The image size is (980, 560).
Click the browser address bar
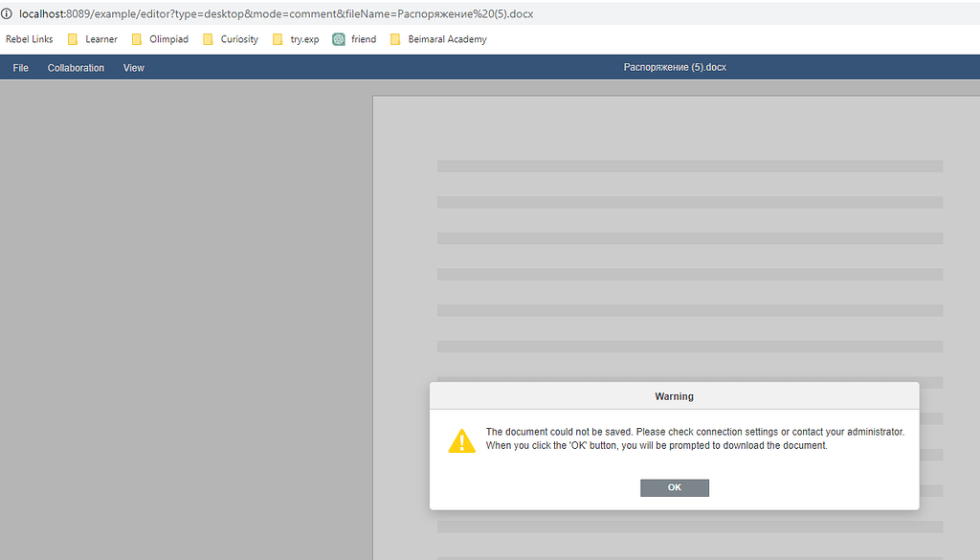(287, 13)
